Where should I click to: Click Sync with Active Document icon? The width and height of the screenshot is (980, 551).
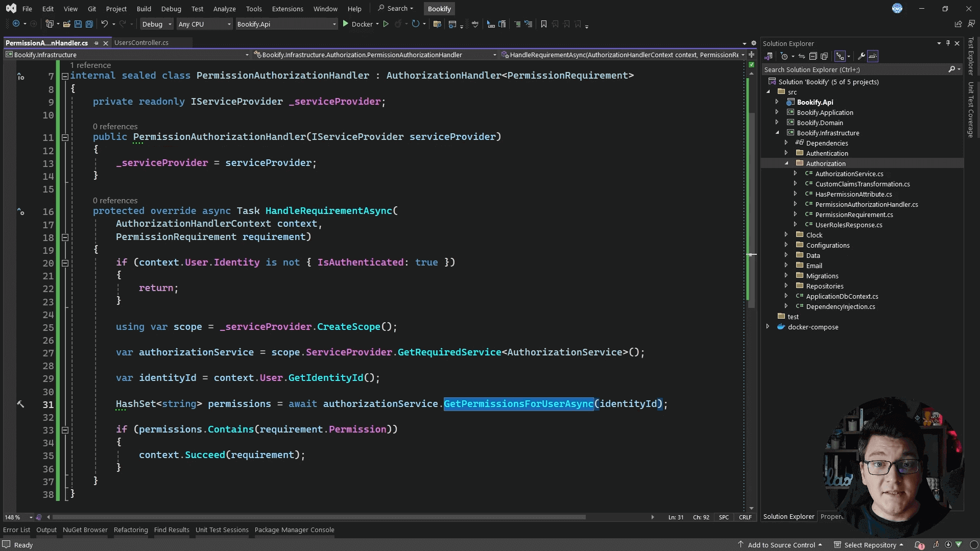tap(802, 56)
